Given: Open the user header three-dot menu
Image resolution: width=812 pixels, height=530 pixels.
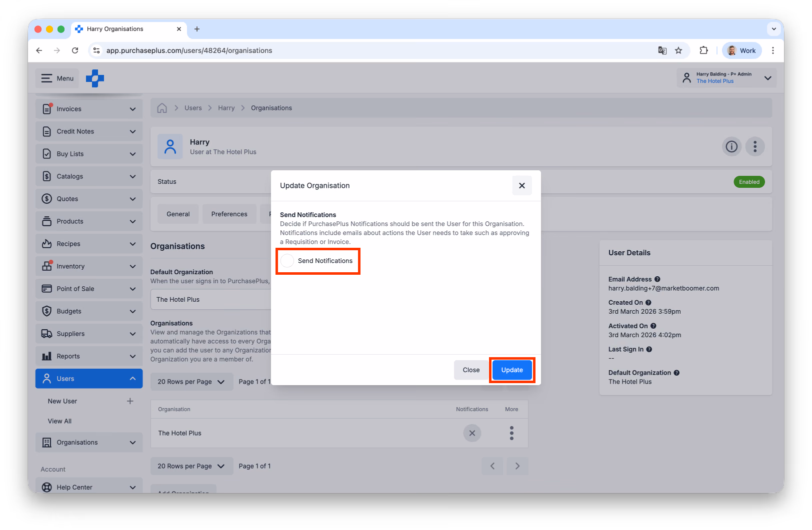Looking at the screenshot, I should point(755,147).
